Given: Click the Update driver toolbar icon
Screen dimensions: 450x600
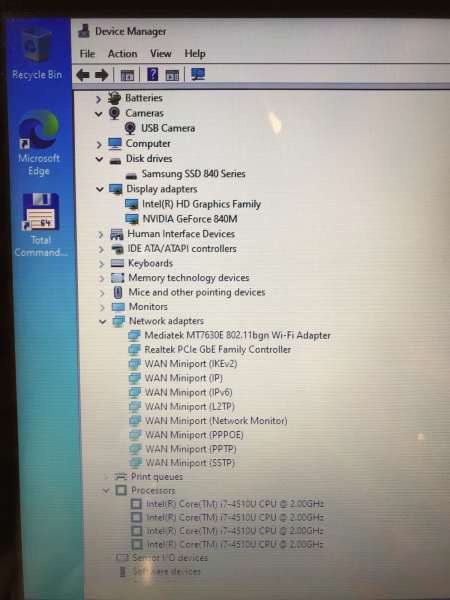Looking at the screenshot, I should click(x=172, y=75).
